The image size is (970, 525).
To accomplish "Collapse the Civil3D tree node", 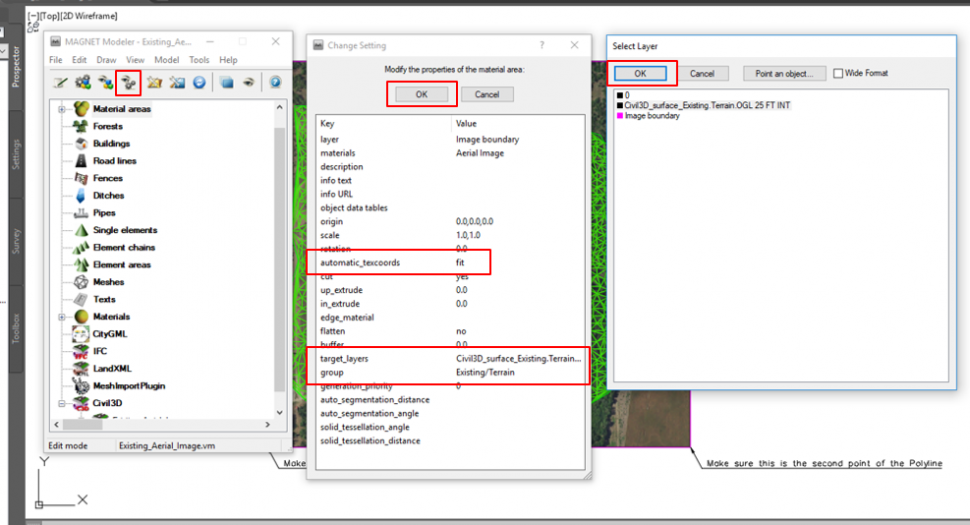I will coord(62,403).
